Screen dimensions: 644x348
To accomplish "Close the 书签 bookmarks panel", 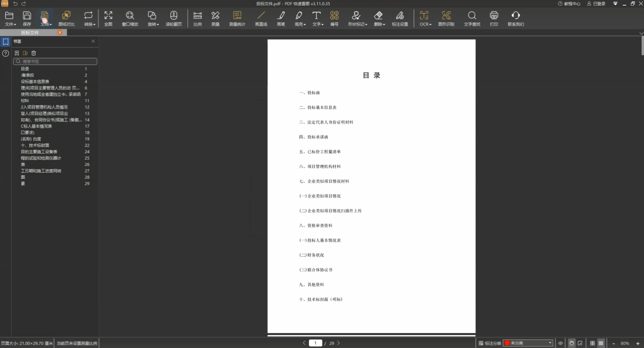I will [x=93, y=41].
